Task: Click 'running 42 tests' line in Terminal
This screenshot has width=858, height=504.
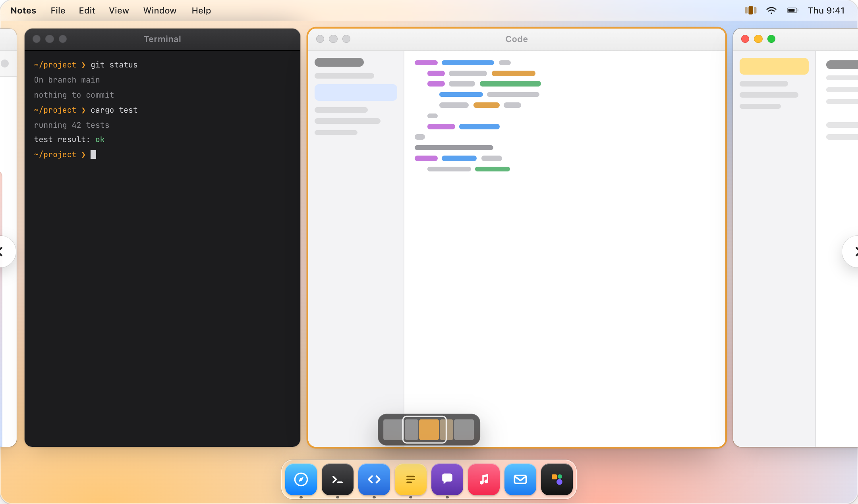Action: [71, 125]
